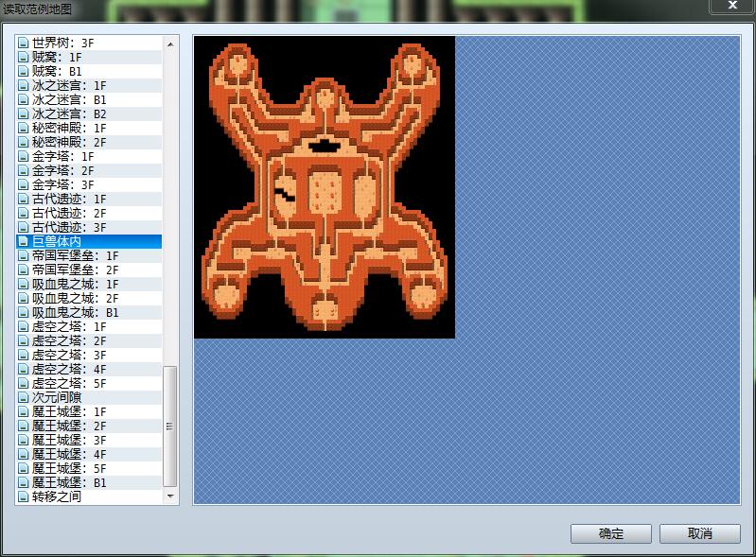Select 魔王城堡:4F in the list

[x=89, y=454]
